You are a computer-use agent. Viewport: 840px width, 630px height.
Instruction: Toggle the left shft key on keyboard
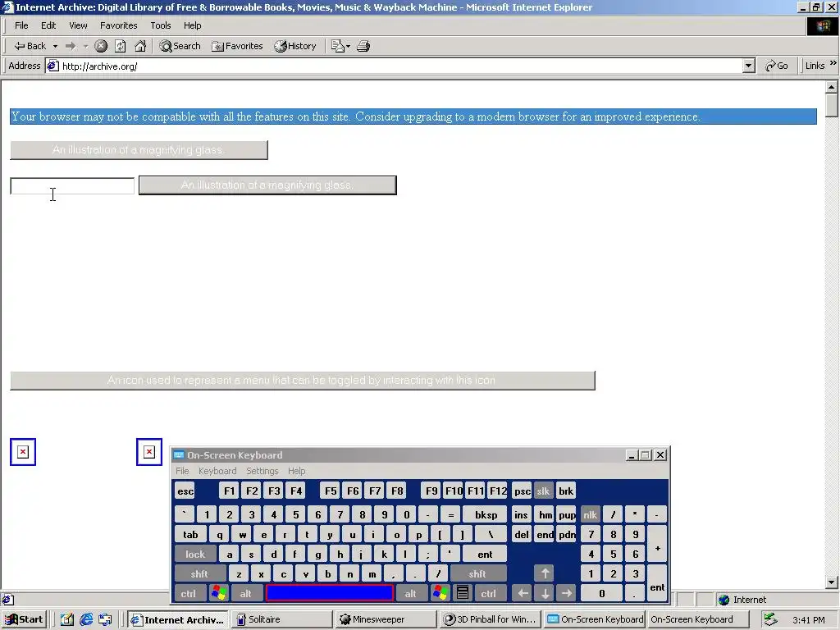(x=199, y=574)
